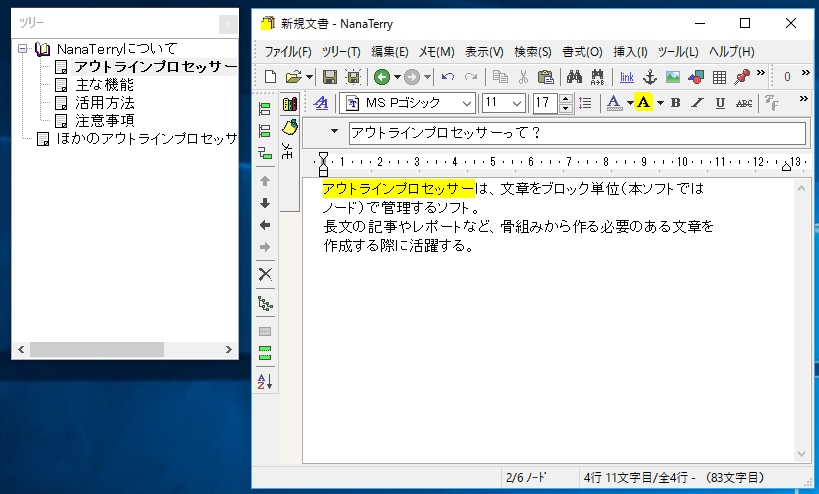Open the 編集(E) menu

click(x=390, y=52)
